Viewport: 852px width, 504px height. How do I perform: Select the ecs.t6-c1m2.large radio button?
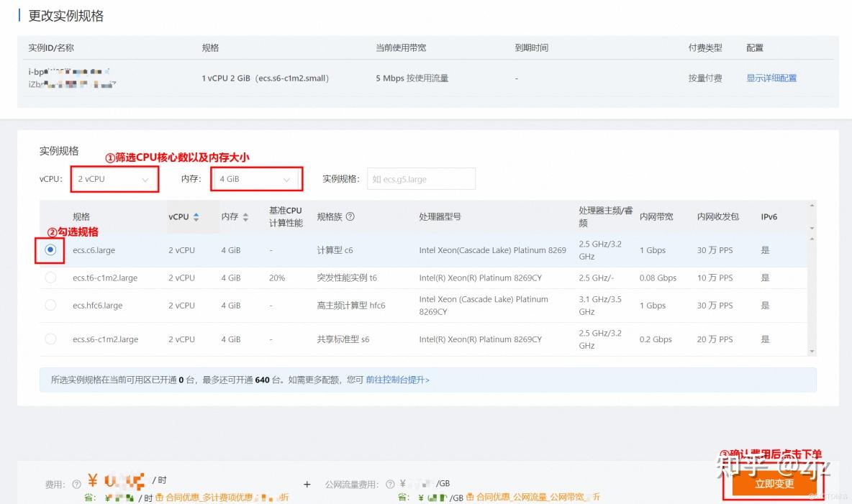click(x=50, y=278)
